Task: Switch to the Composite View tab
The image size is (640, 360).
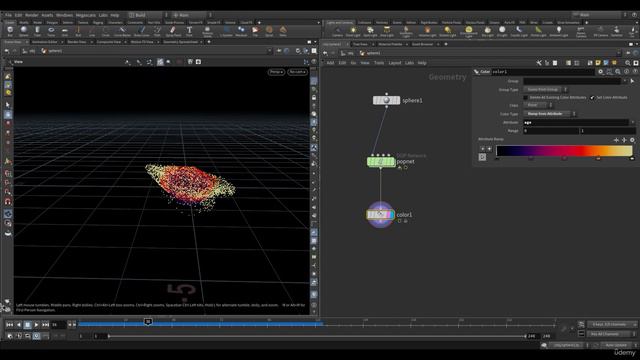Action: [109, 42]
